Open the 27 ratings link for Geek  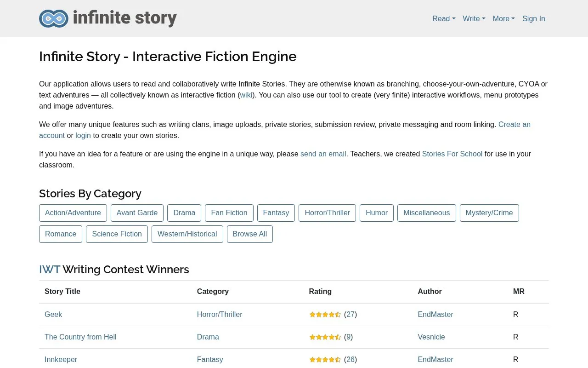pos(351,315)
